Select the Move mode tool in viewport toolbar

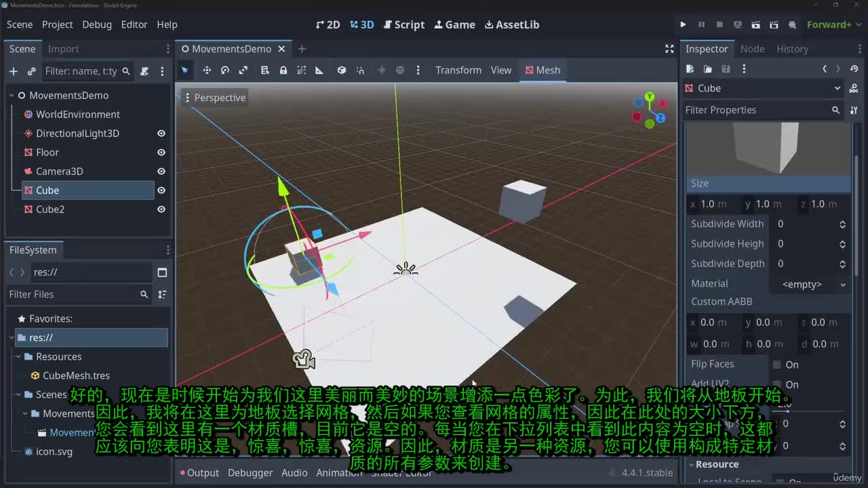(207, 70)
